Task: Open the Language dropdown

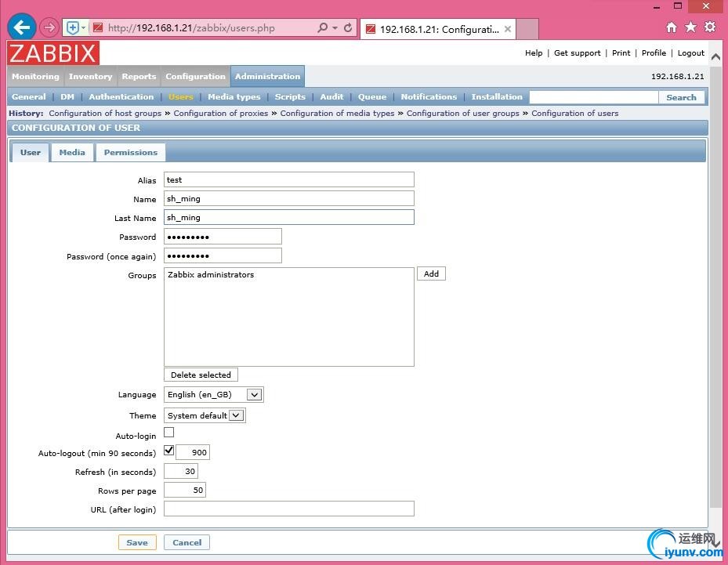Action: tap(214, 395)
